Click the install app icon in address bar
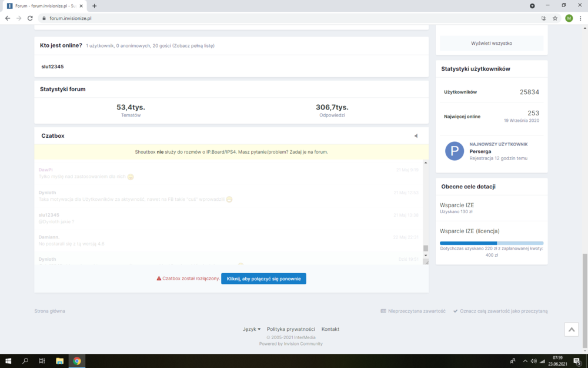Viewport: 588px width, 368px height. click(x=543, y=18)
